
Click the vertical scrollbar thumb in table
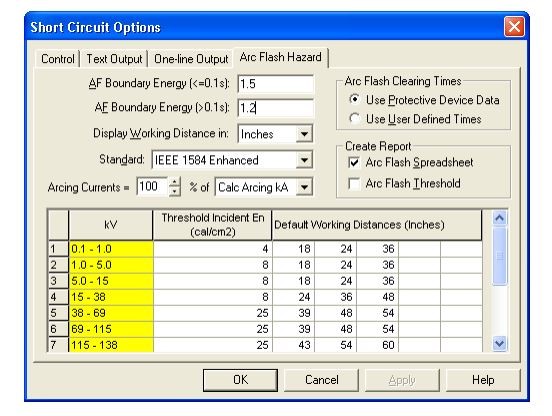tap(500, 256)
